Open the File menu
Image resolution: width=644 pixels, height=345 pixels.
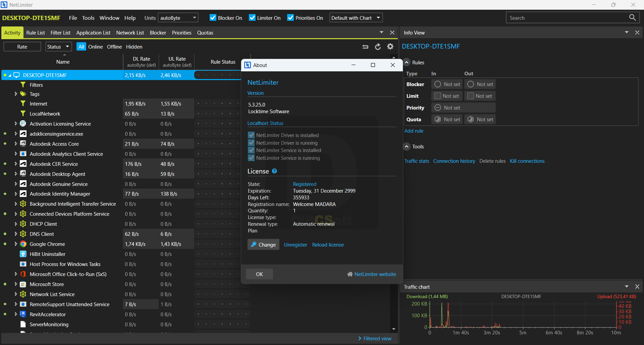73,18
